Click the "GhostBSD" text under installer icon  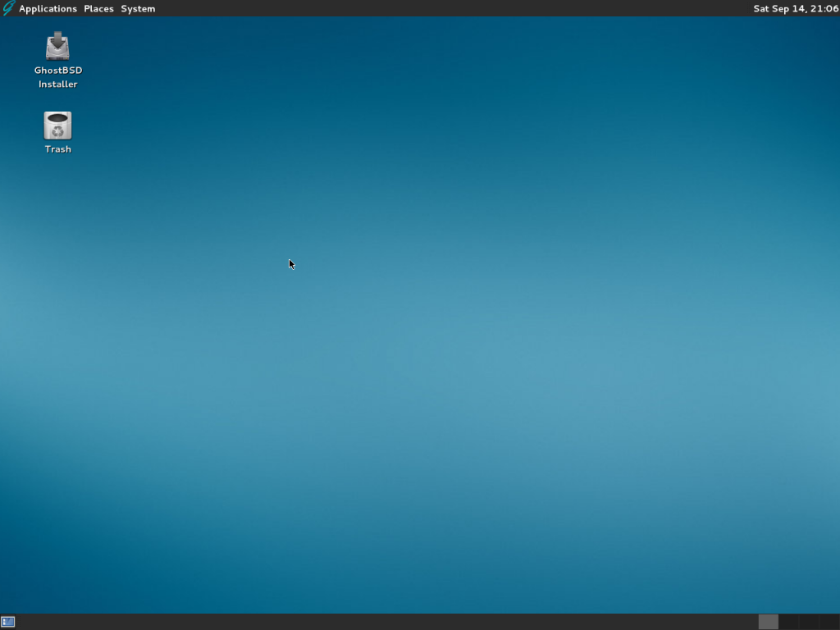coord(57,71)
